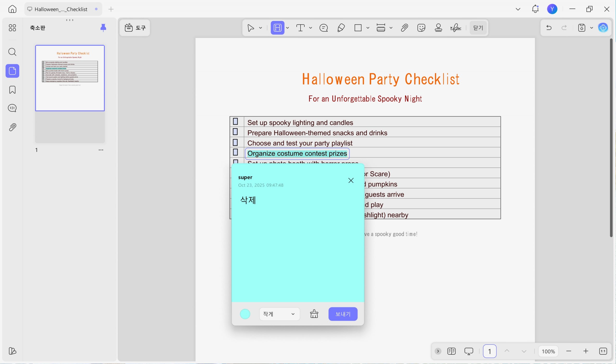Tick the Halloween-themed snacks checkbox
616x364 pixels.
235,132
